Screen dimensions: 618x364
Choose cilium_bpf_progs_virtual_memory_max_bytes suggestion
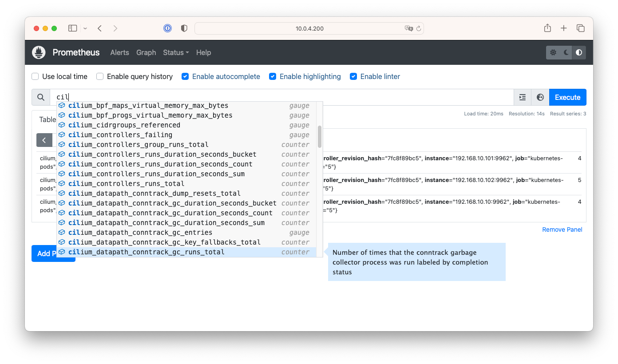pyautogui.click(x=186, y=115)
